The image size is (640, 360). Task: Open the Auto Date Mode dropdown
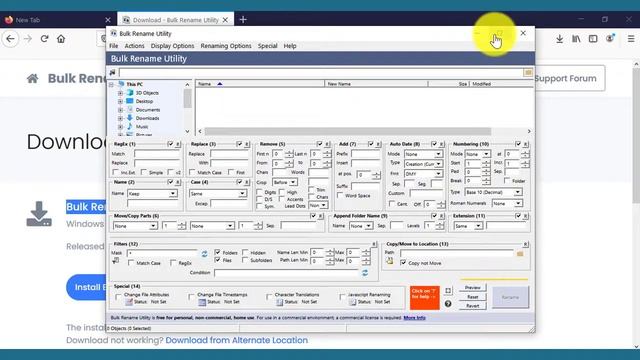tap(423, 154)
